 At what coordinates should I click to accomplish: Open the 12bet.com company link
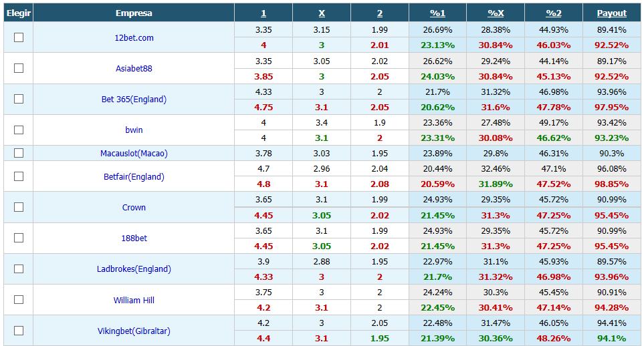point(134,38)
